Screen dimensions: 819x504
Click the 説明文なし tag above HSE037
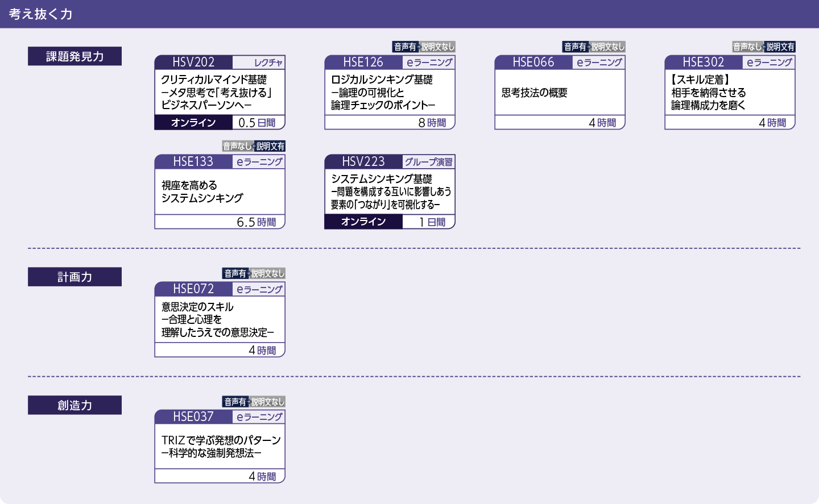pos(267,402)
